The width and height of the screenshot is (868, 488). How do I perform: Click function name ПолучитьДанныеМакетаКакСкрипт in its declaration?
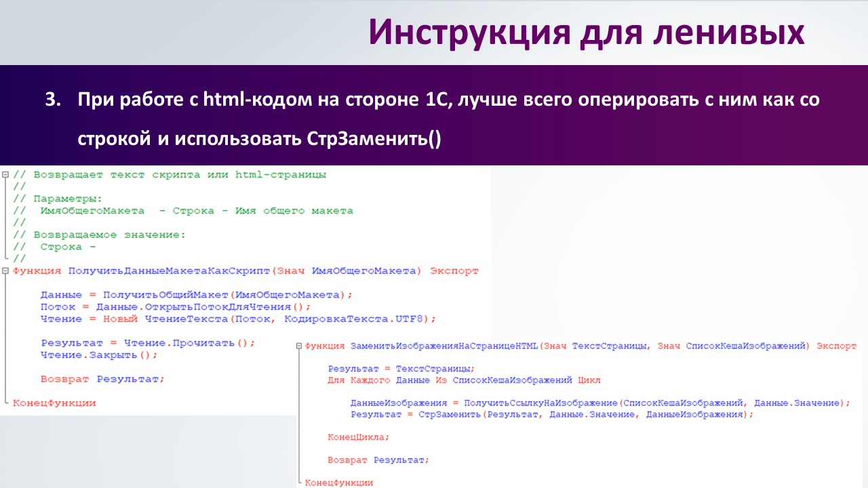169,271
